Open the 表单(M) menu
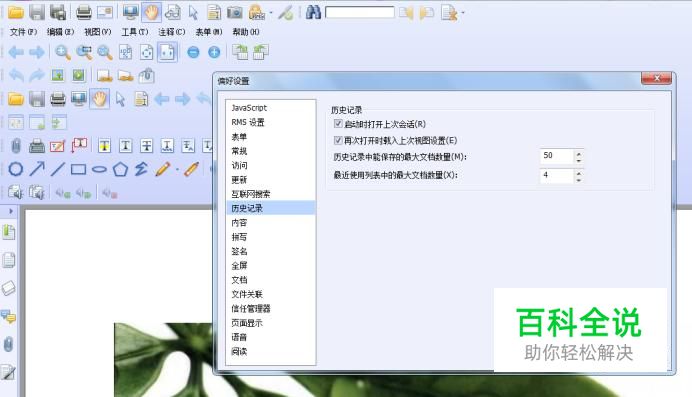The image size is (692, 397). click(x=209, y=32)
